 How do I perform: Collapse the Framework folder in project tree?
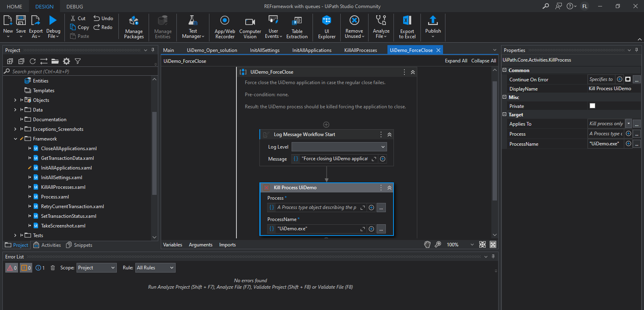tap(16, 139)
